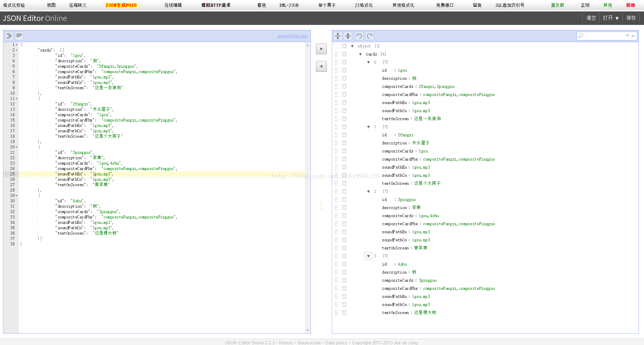Viewport: 644px width, 345px height.
Task: Expand all fields in the tree editor
Action: [338, 36]
